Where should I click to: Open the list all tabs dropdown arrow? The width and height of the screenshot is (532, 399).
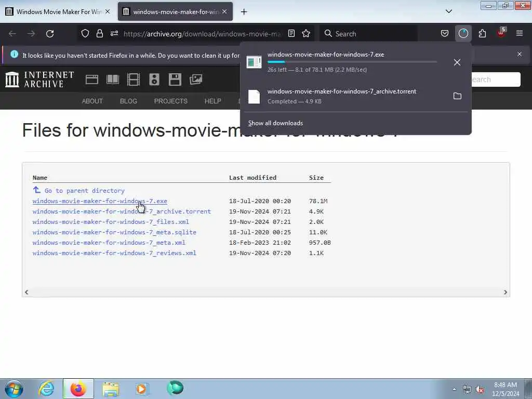point(448,11)
